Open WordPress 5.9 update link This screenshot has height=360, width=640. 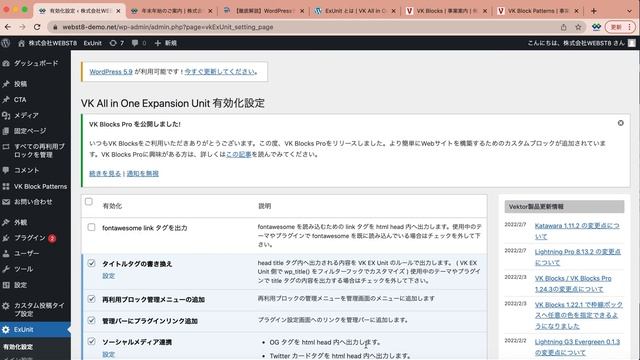(x=111, y=71)
